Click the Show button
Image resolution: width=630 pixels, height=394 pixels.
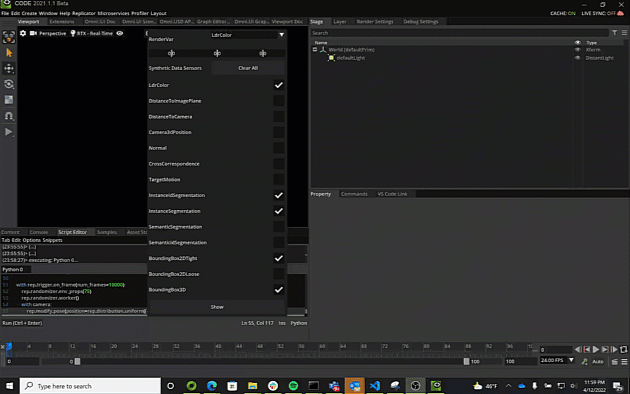pos(217,307)
